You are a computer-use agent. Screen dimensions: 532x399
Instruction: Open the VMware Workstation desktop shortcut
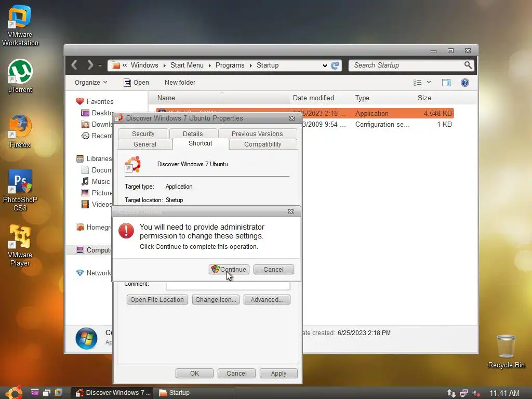coord(20,25)
